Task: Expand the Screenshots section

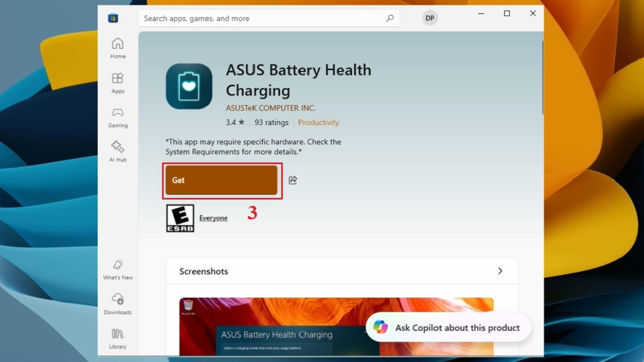Action: pos(500,271)
